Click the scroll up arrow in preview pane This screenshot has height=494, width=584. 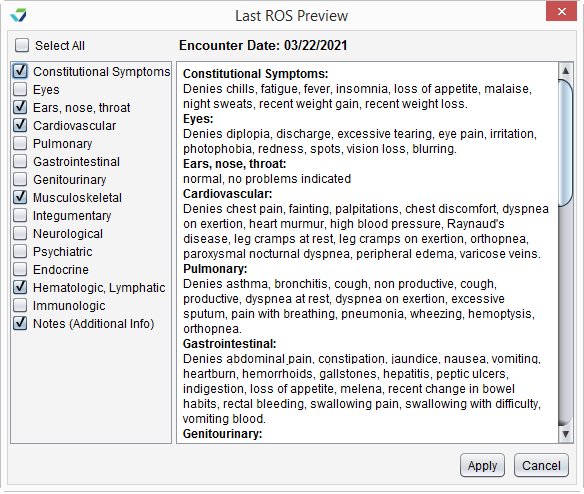click(x=565, y=70)
